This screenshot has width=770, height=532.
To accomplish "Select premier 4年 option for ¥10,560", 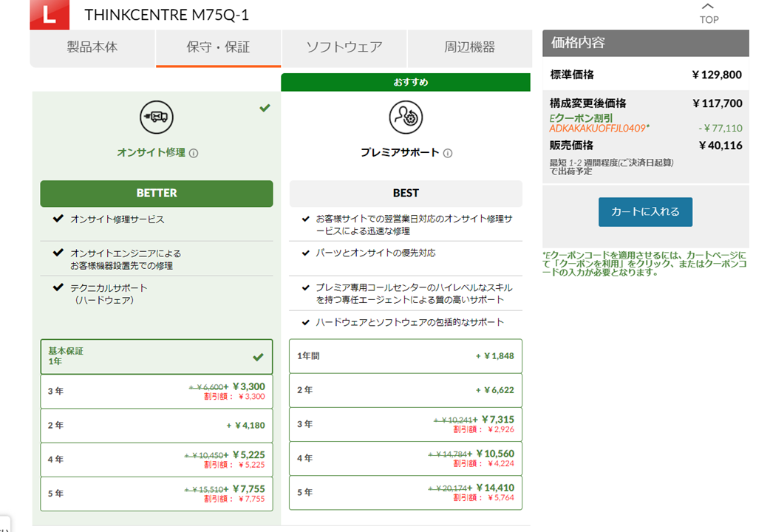I will [406, 458].
